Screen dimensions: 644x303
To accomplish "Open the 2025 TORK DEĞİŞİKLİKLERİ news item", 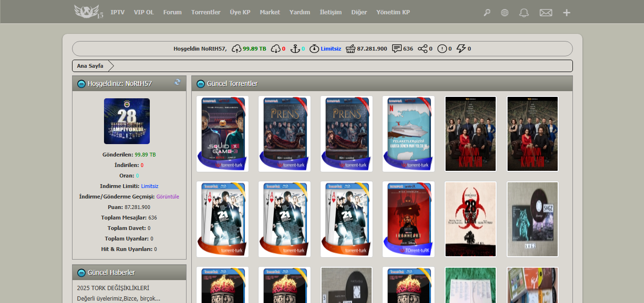I will (x=113, y=288).
